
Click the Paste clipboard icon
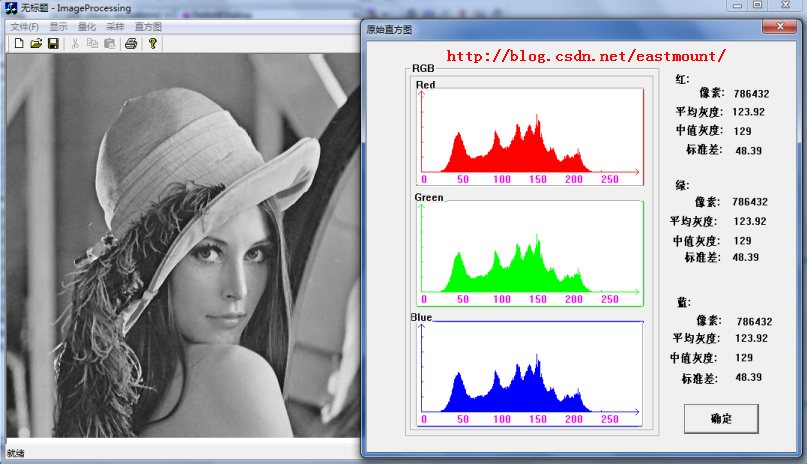pyautogui.click(x=110, y=44)
